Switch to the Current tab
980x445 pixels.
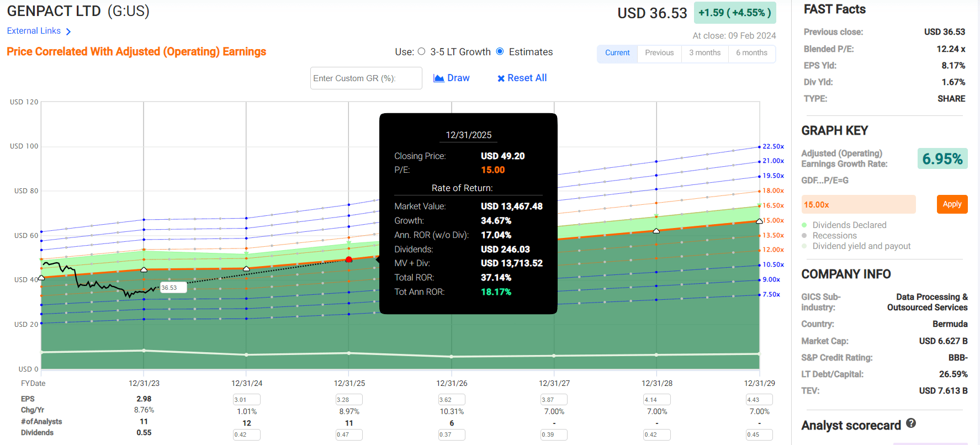617,53
